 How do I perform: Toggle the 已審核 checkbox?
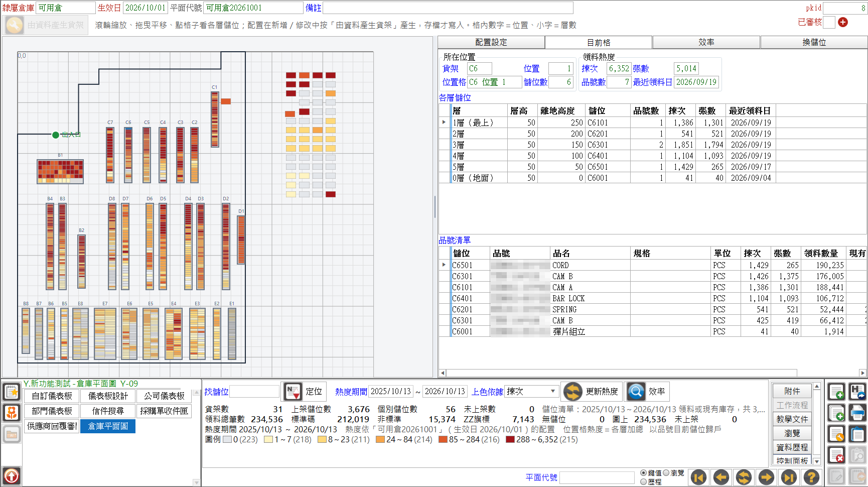pos(829,22)
